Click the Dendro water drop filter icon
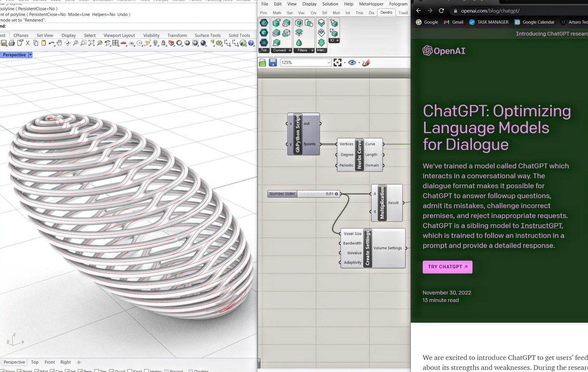Screen dimensions: 588x372 pos(299,42)
